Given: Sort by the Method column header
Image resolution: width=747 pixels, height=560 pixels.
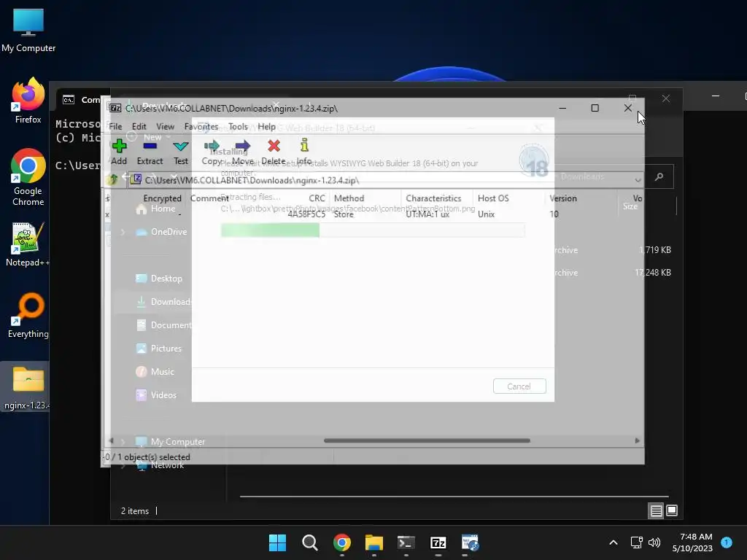Looking at the screenshot, I should pyautogui.click(x=349, y=198).
